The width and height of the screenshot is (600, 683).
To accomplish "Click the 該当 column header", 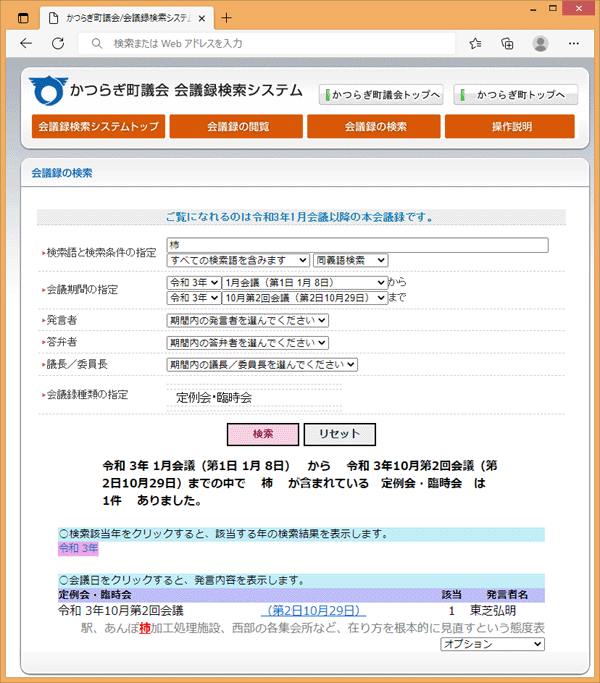I will pos(451,595).
